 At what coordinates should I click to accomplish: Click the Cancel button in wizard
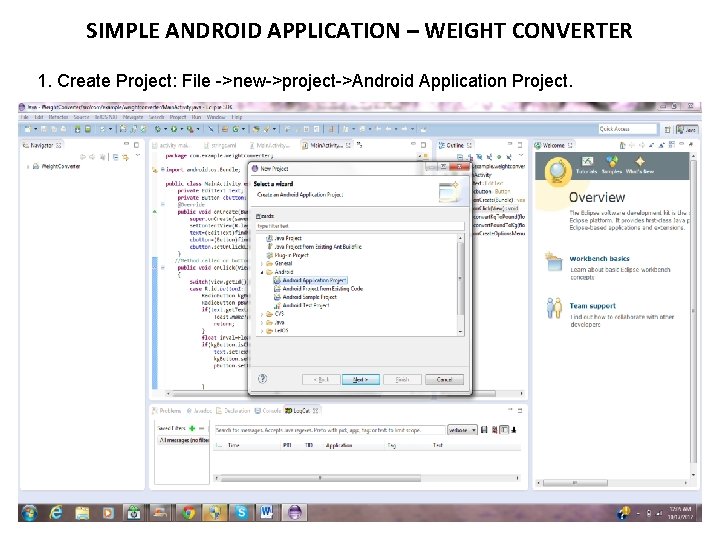coord(444,380)
